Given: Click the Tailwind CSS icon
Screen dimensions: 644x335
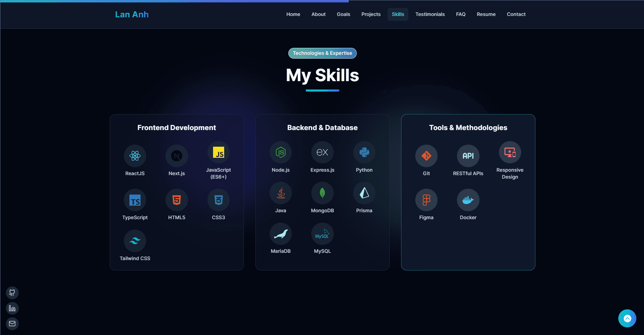Looking at the screenshot, I should click(x=135, y=241).
